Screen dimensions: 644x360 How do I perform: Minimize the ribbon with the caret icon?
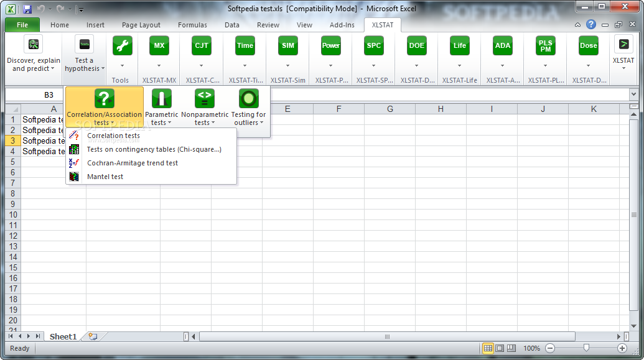point(577,25)
